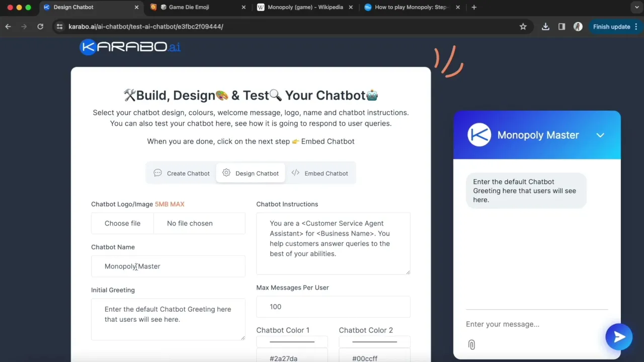Click the Monopoly Master chatbot avatar
The width and height of the screenshot is (644, 362).
coord(479,135)
